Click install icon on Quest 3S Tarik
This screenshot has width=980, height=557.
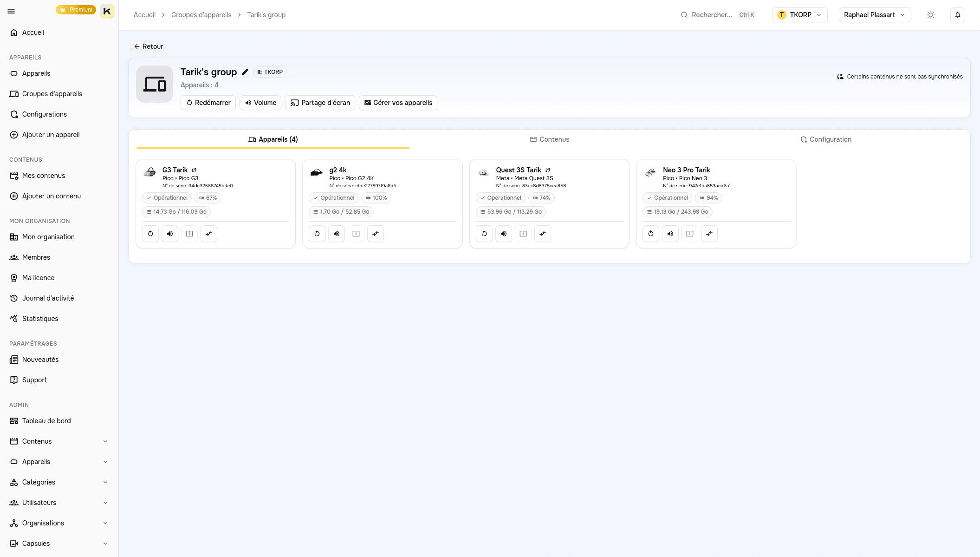click(x=523, y=234)
